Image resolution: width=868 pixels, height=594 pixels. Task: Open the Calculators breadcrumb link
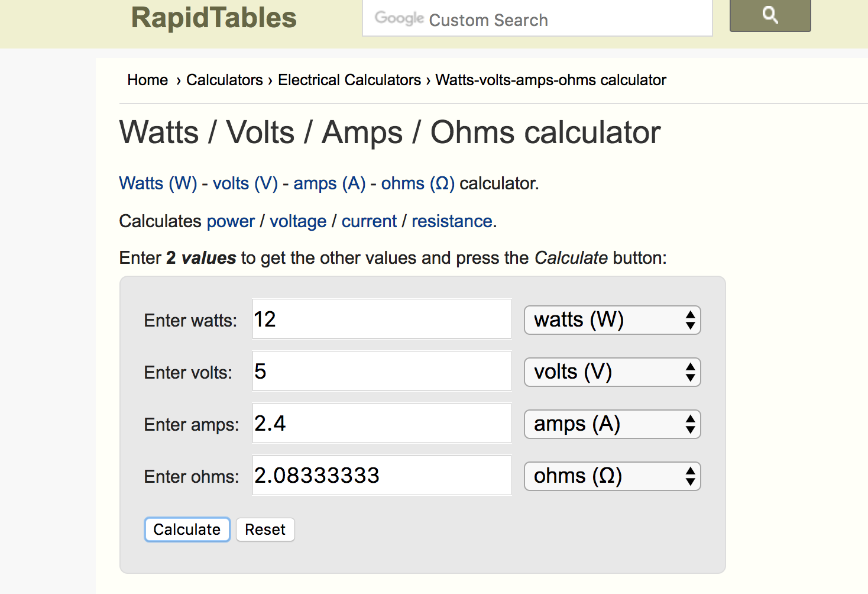[x=224, y=80]
